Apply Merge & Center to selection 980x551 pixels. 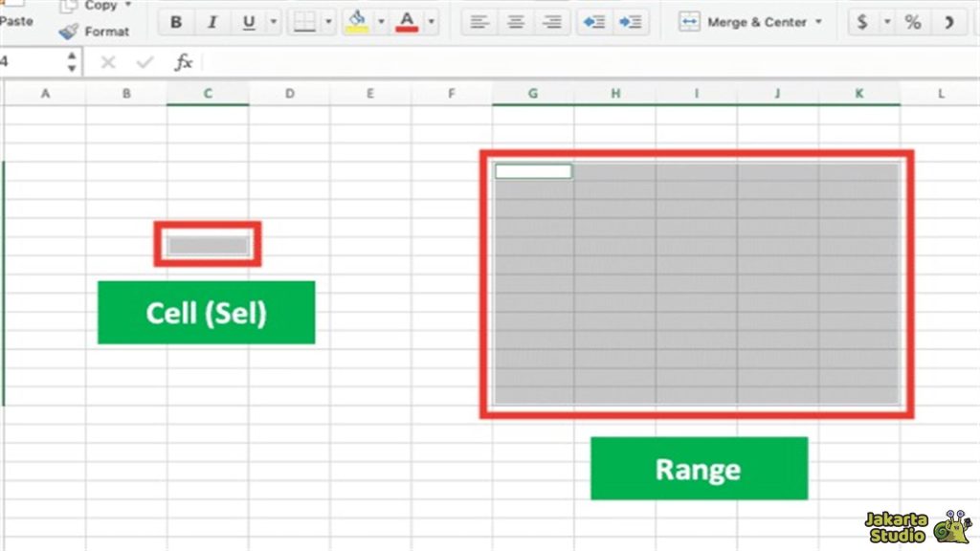(742, 21)
